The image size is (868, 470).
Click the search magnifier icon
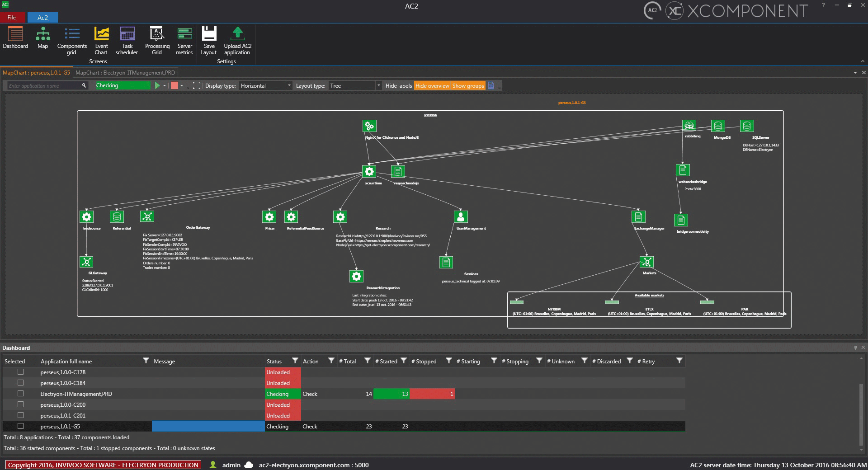[x=84, y=85]
